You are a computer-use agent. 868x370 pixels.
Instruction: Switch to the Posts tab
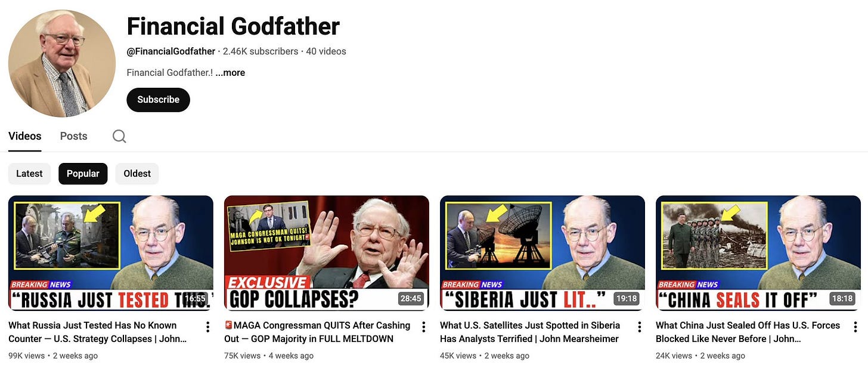74,136
